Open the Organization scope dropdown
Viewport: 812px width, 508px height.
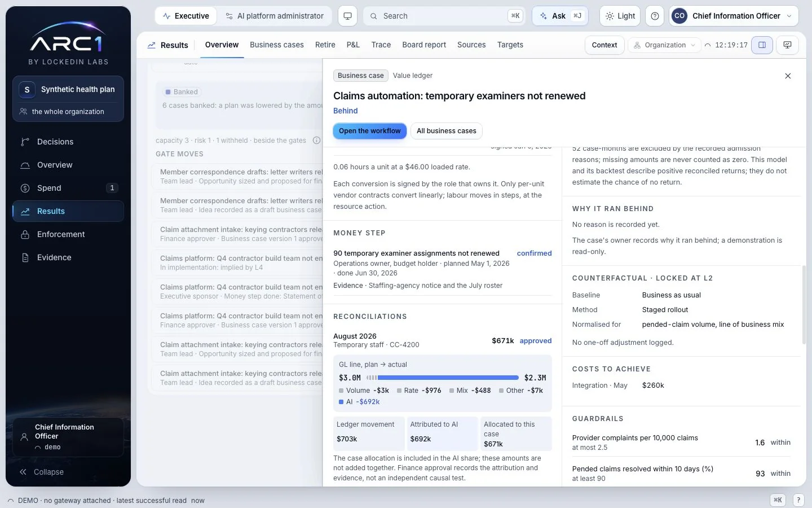(664, 45)
